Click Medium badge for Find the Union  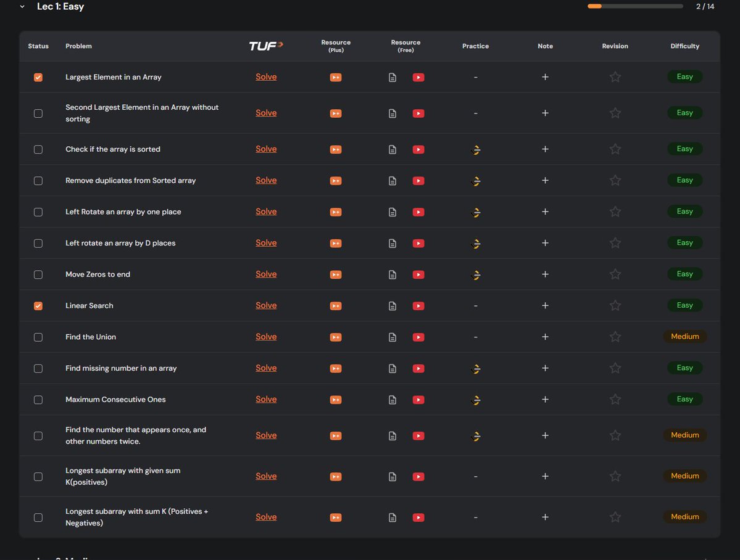click(x=685, y=336)
